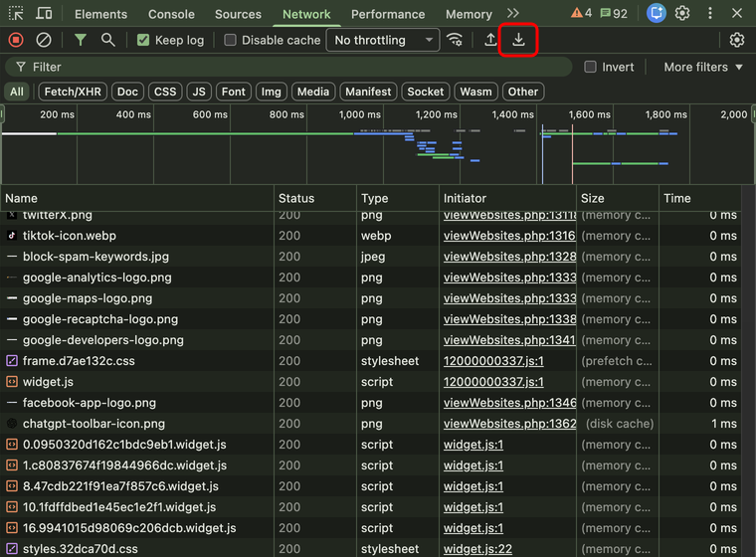The image size is (756, 557).
Task: Switch to the Memory tab
Action: pyautogui.click(x=469, y=14)
